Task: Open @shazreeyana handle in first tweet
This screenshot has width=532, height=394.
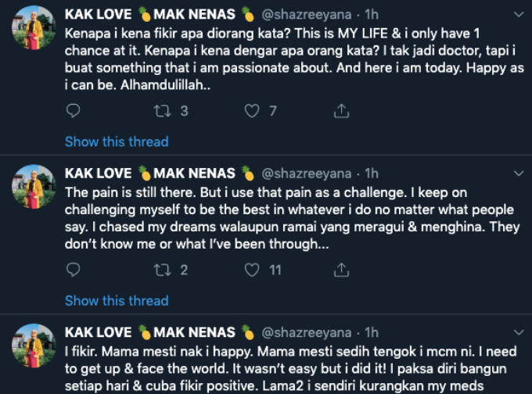Action: click(306, 14)
